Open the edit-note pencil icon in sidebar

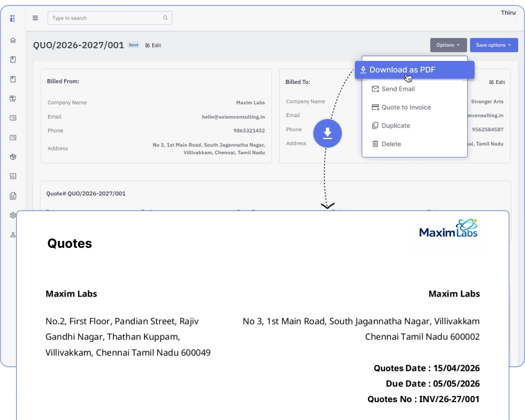13,99
